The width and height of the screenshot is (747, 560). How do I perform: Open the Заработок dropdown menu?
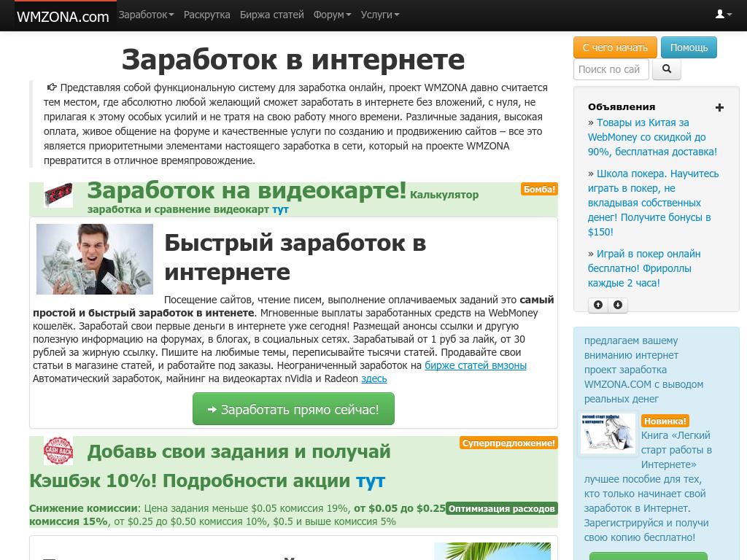tap(146, 15)
